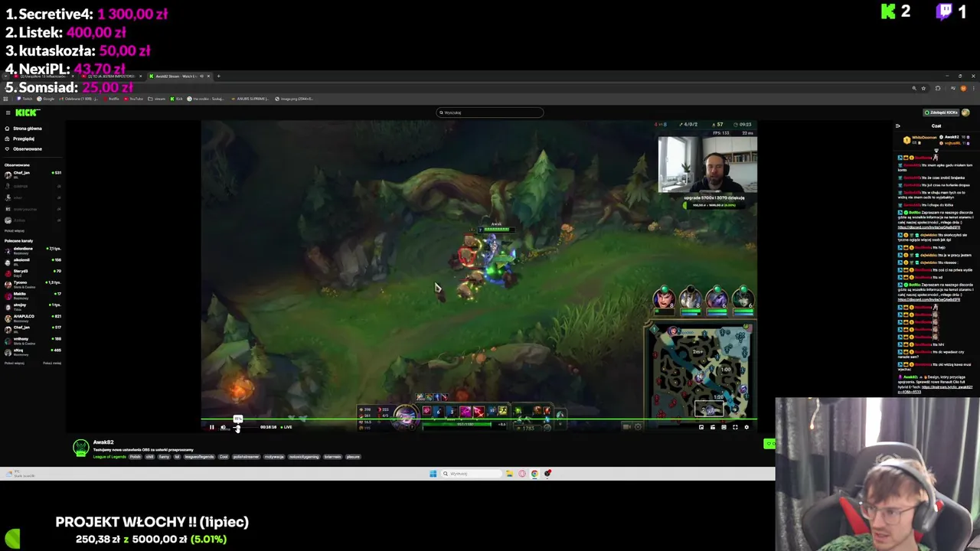Open a new browser tab plus button

pyautogui.click(x=218, y=76)
